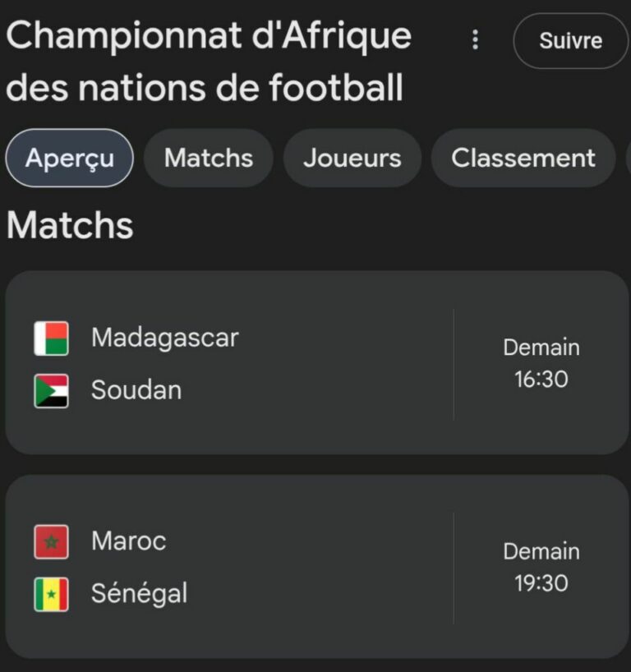The width and height of the screenshot is (631, 672).
Task: Click the Sénégal flag icon
Action: (x=51, y=594)
